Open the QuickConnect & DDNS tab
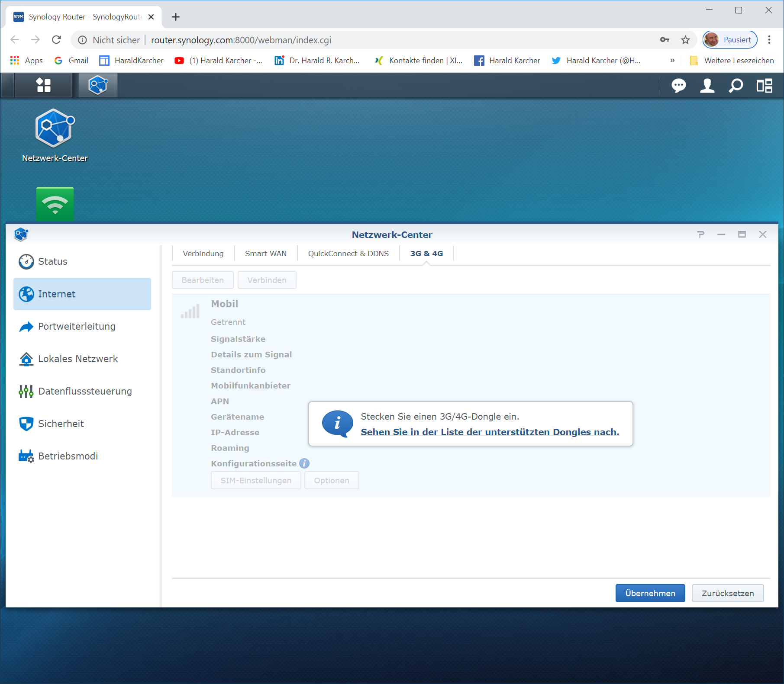 (x=348, y=254)
